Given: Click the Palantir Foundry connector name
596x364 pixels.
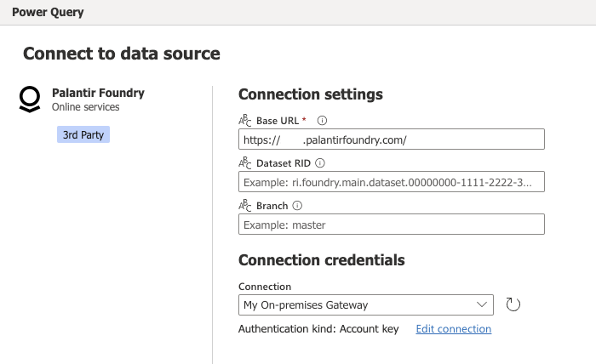Looking at the screenshot, I should (x=98, y=92).
